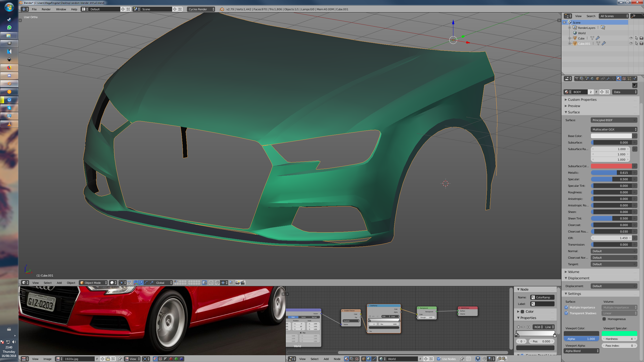Open the Texture properties checker tab
Viewport: 644px width, 362px height.
pos(624,79)
